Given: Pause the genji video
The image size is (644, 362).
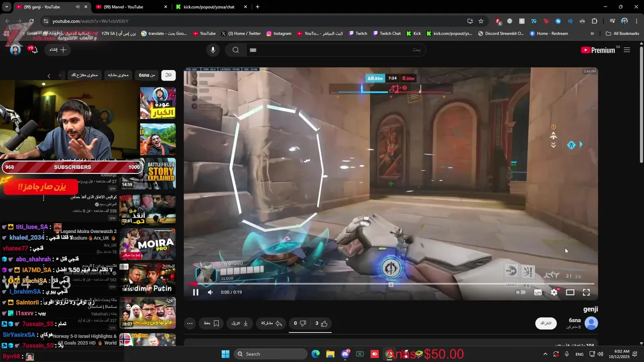Looking at the screenshot, I should (x=196, y=292).
